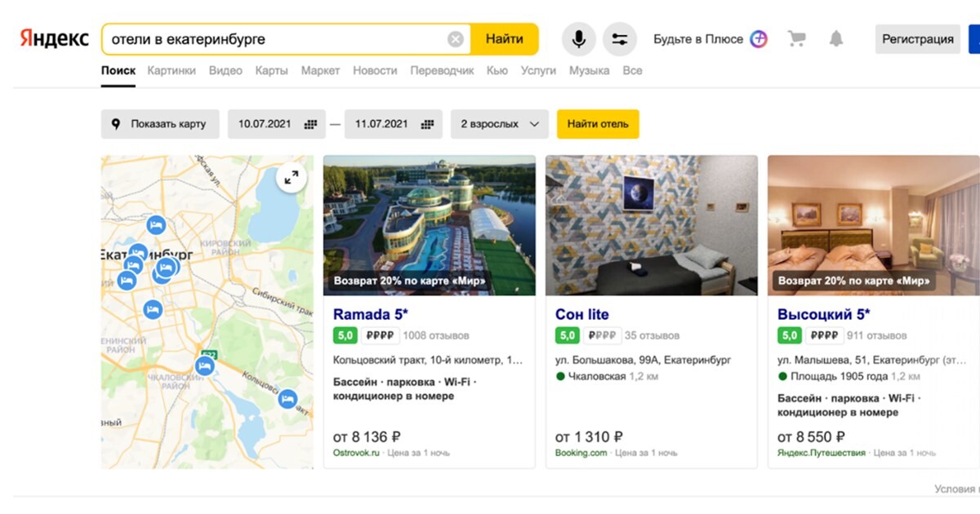Click the Сон lite room photo
Viewport: 980px width, 514px height.
(651, 225)
